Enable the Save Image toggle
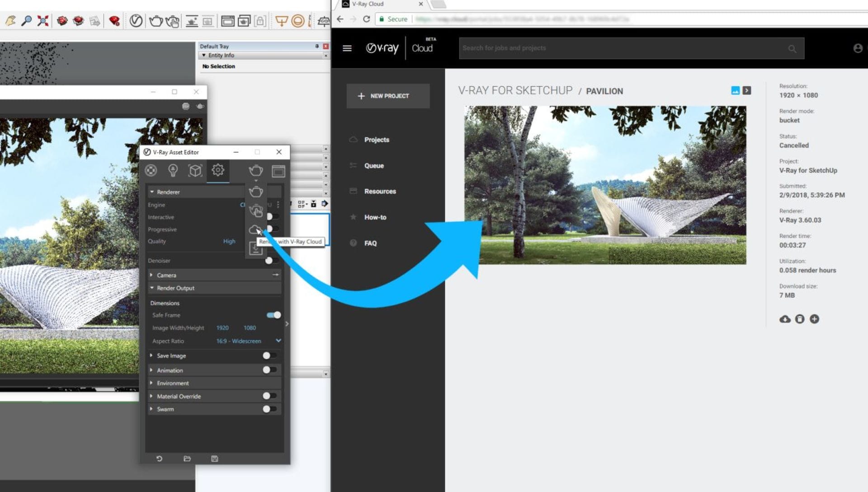 (x=269, y=356)
